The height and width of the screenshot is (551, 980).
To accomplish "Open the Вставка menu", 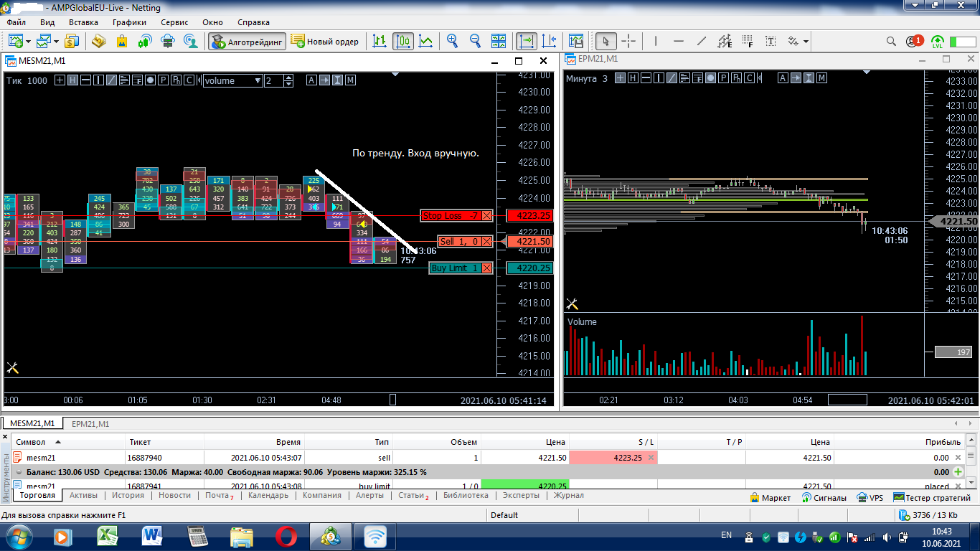I will [x=83, y=22].
